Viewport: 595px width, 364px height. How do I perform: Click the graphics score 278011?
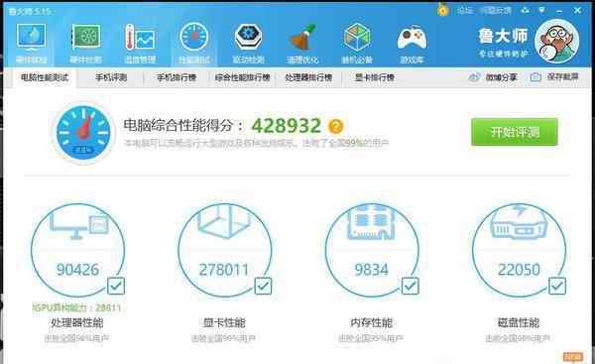pyautogui.click(x=224, y=270)
